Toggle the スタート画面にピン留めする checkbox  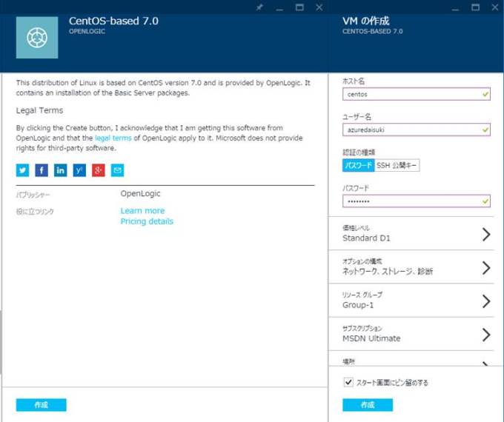(x=348, y=382)
